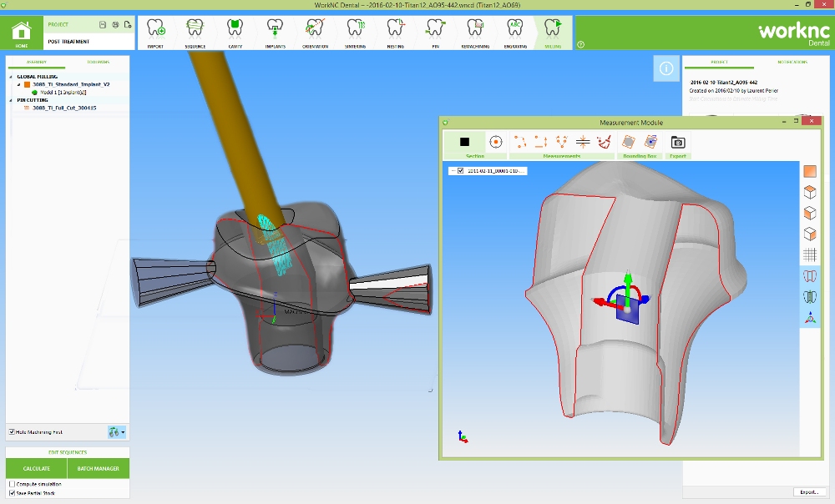
Task: Click the lower tooth display icon
Action: pyautogui.click(x=810, y=296)
